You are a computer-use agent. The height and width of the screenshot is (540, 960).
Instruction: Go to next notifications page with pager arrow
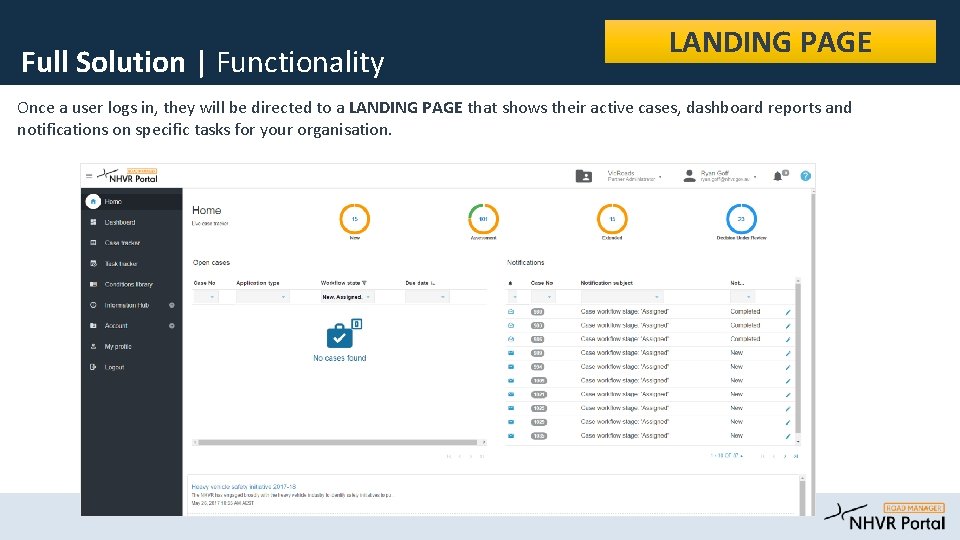pos(785,456)
